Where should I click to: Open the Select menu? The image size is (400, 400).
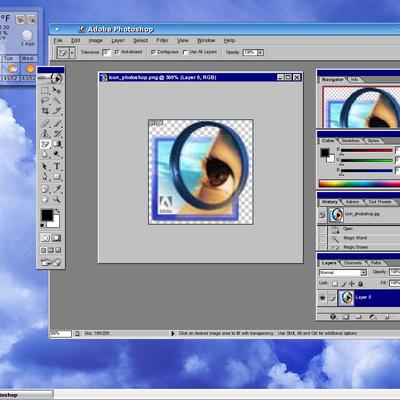(x=141, y=40)
